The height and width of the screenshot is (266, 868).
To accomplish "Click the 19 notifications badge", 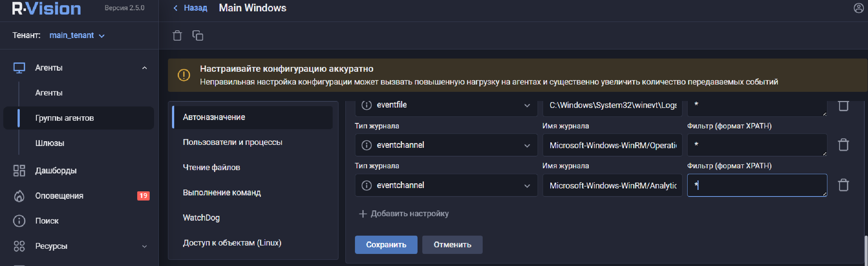I will tap(143, 196).
